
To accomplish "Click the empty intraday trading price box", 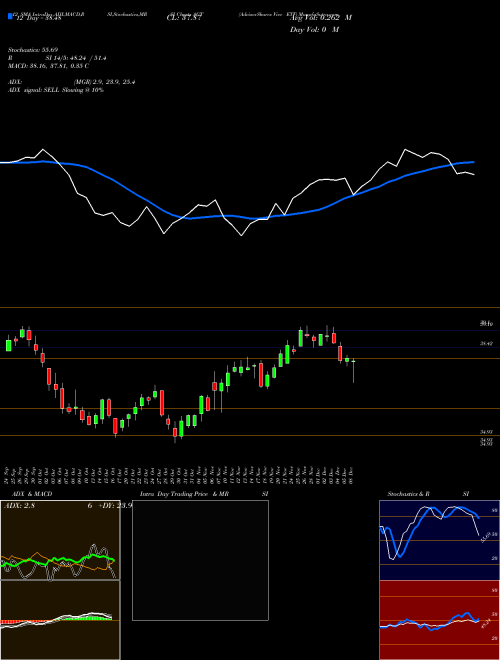I will (200, 560).
